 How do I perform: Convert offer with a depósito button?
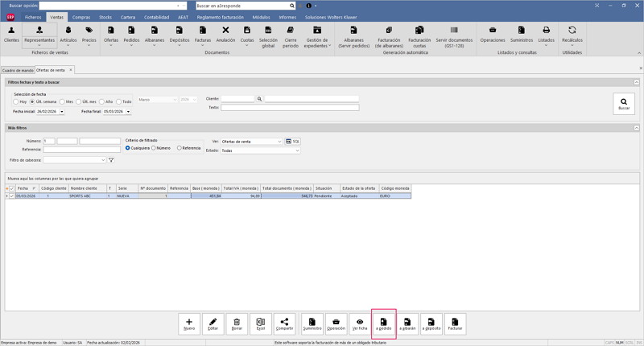point(431,323)
